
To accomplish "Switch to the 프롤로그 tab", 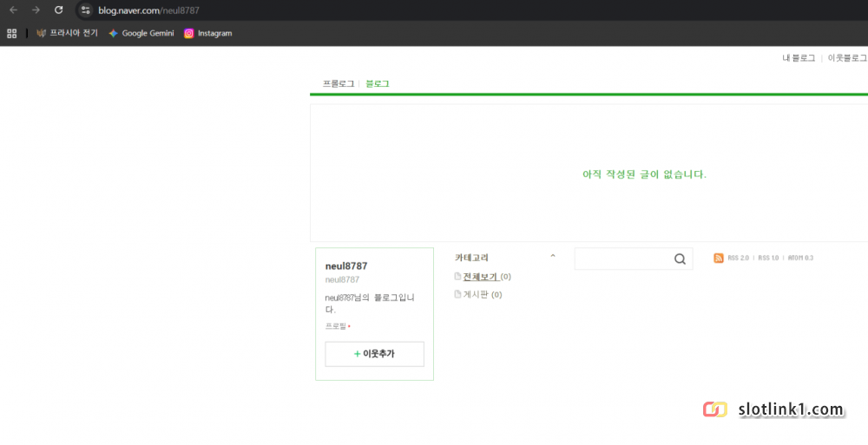I will (x=339, y=84).
